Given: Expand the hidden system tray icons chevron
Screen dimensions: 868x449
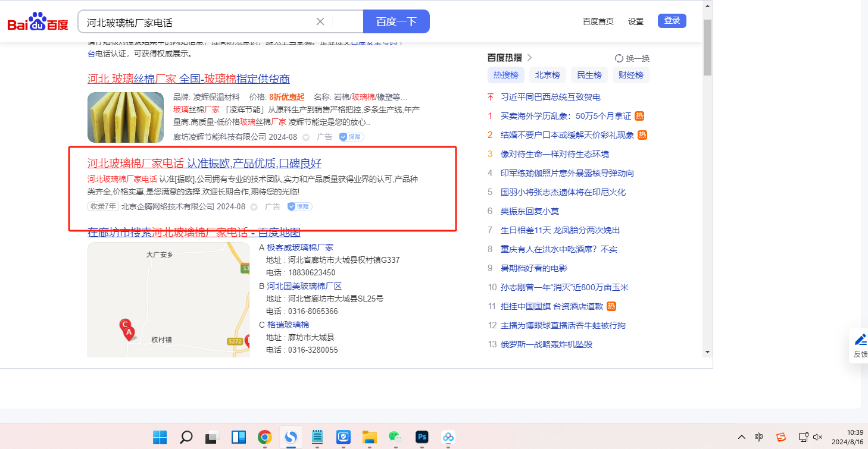Looking at the screenshot, I should (x=741, y=437).
